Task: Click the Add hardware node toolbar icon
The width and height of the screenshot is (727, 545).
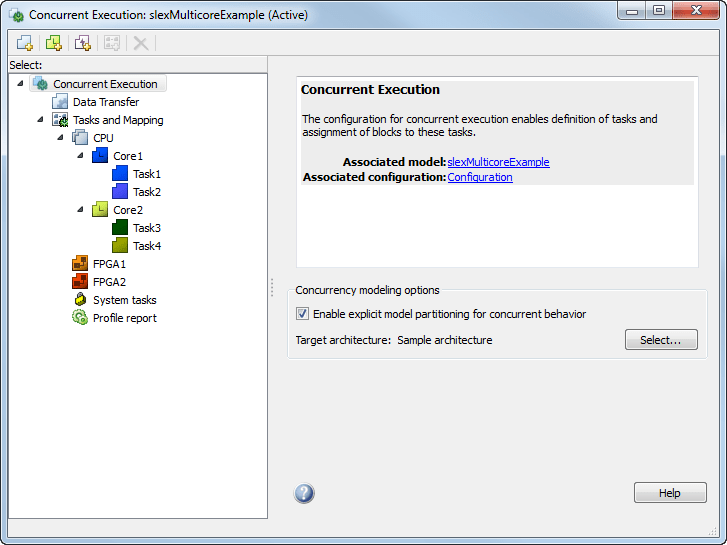Action: [x=54, y=43]
